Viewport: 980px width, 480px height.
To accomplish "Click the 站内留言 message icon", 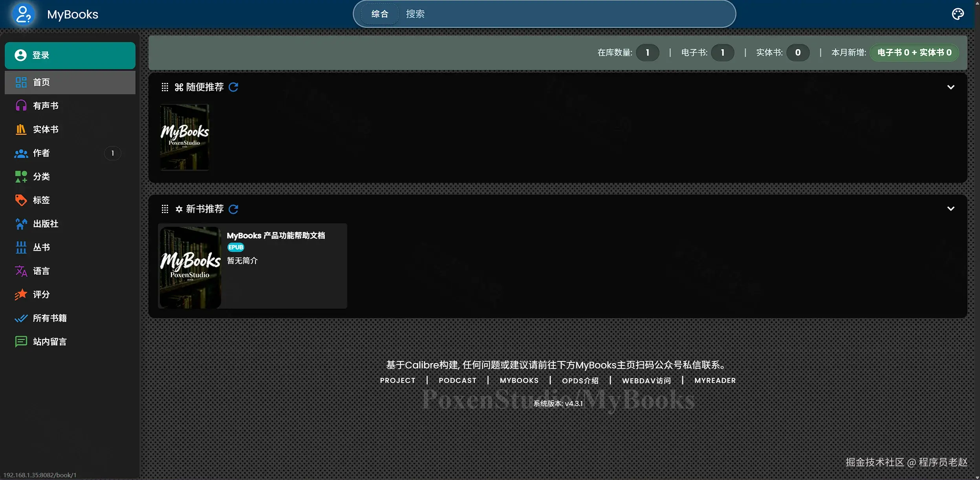I will [x=21, y=342].
